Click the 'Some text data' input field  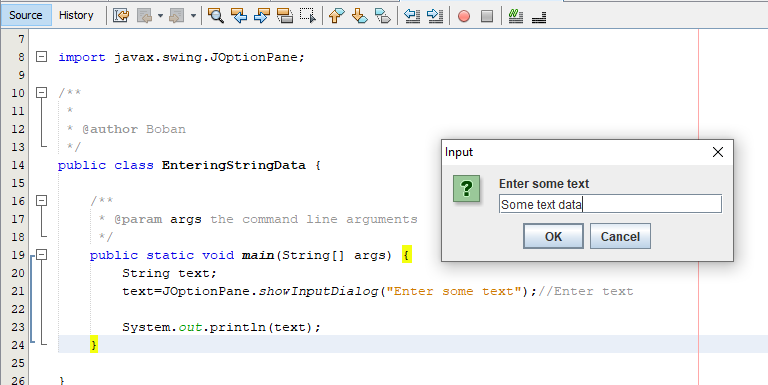click(610, 204)
